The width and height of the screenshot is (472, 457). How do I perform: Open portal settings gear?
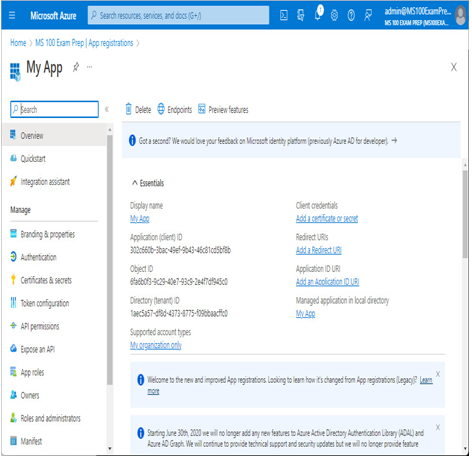pyautogui.click(x=334, y=15)
